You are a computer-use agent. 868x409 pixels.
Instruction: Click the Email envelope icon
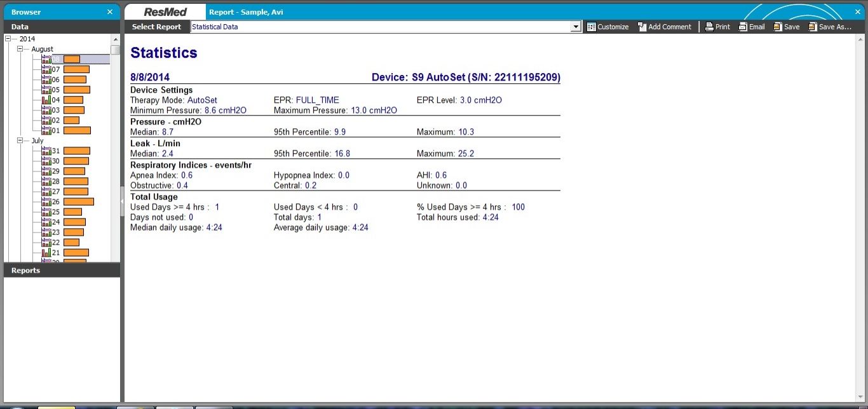click(x=743, y=27)
